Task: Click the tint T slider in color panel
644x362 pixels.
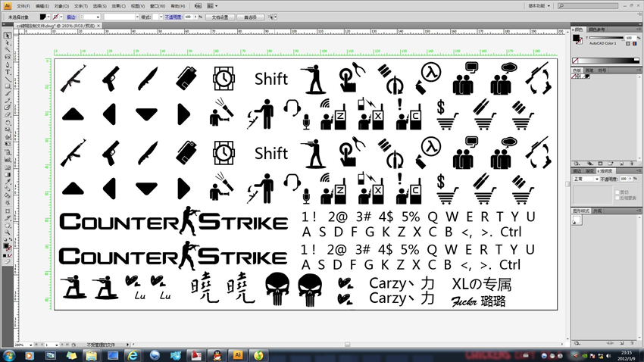Action: click(x=607, y=38)
